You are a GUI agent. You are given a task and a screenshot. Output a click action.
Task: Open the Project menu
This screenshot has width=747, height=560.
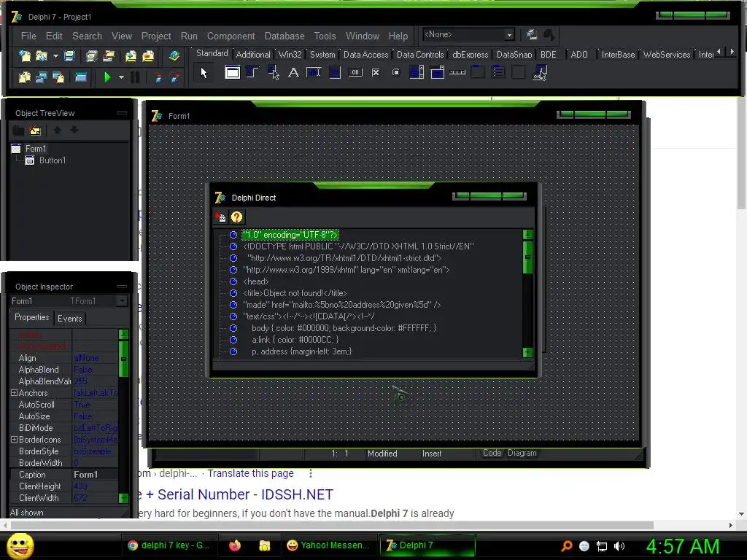click(x=156, y=36)
